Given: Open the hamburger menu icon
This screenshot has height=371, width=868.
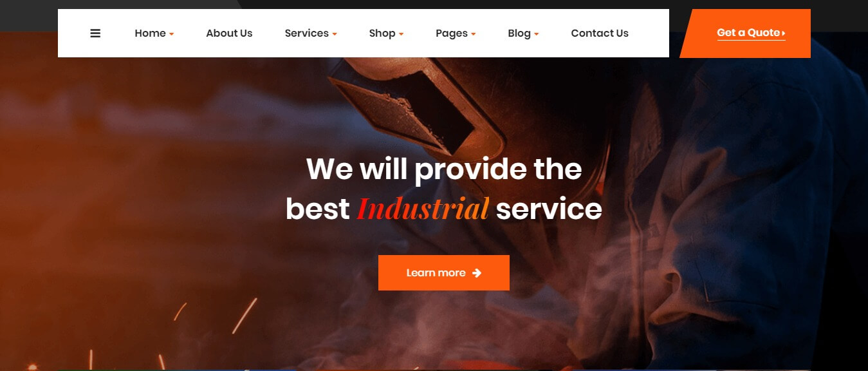Looking at the screenshot, I should point(95,33).
